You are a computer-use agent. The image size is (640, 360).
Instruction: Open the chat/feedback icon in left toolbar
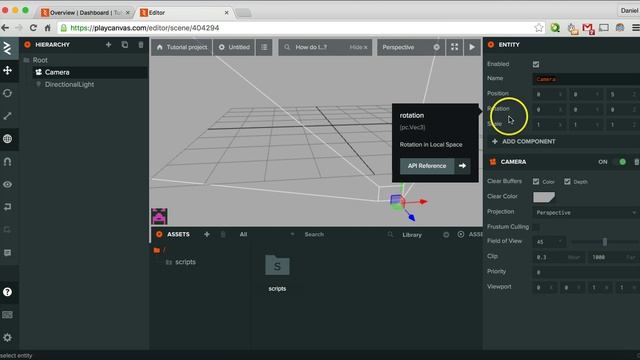[x=7, y=253]
